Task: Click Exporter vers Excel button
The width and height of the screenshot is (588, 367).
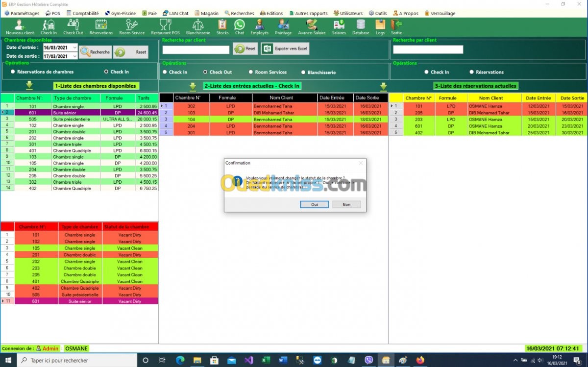Action: coord(285,49)
